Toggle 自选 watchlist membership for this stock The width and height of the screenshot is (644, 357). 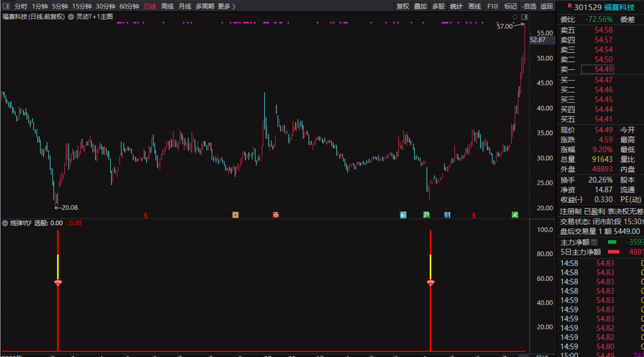click(529, 6)
